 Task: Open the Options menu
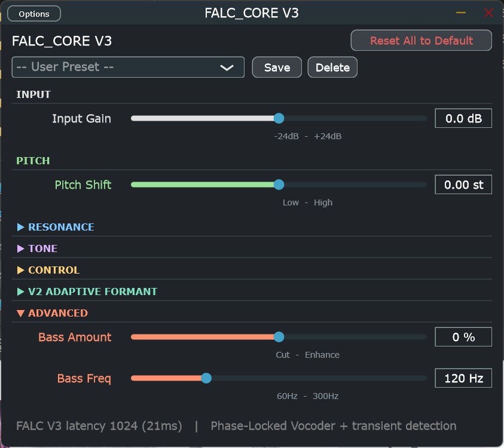(x=33, y=14)
